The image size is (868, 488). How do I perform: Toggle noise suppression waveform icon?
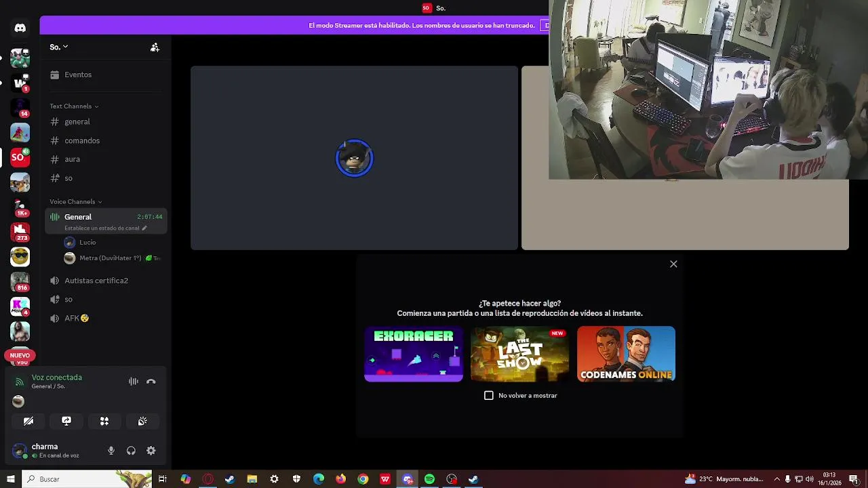(x=134, y=382)
